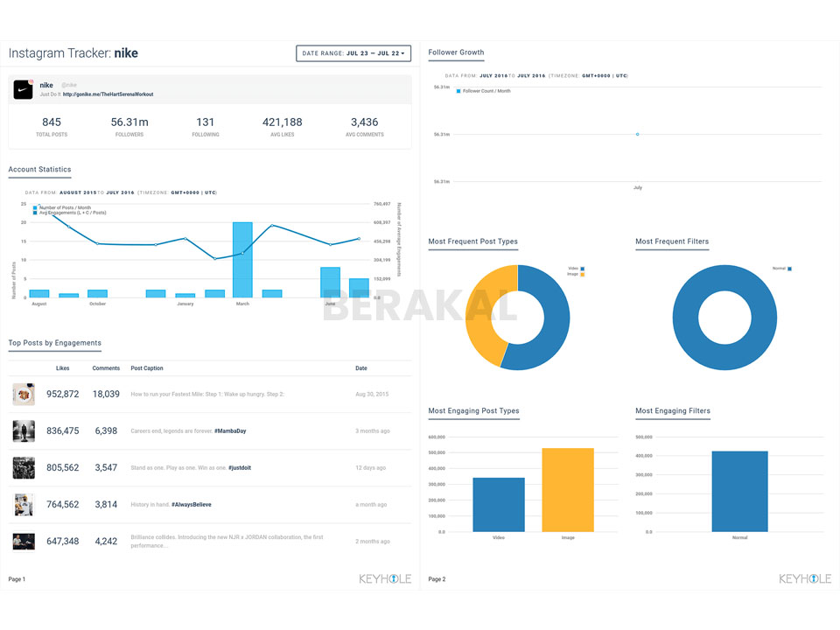Click the Image legend square on Most Frequent Post Types
The image size is (840, 630).
(x=581, y=273)
